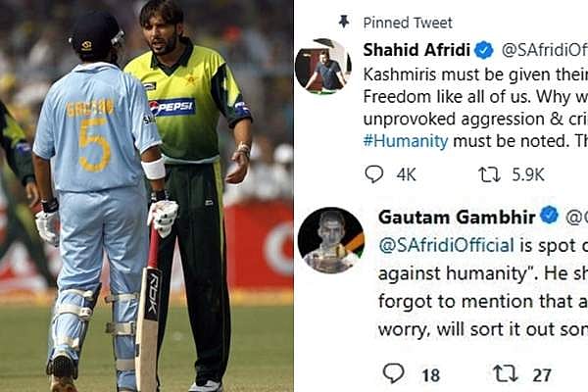The width and height of the screenshot is (588, 392).
Task: Click the 27 retweets count
Action: coord(542,375)
